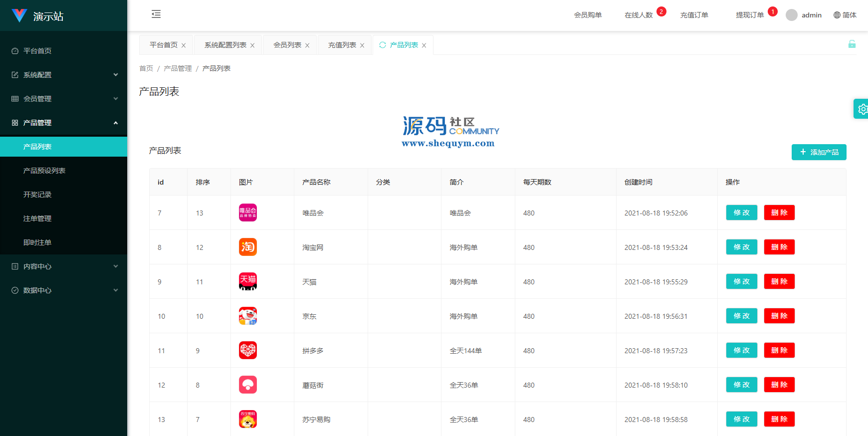Expand the 数据中心 sidebar menu
Screen dimensions: 868x436
tap(64, 290)
